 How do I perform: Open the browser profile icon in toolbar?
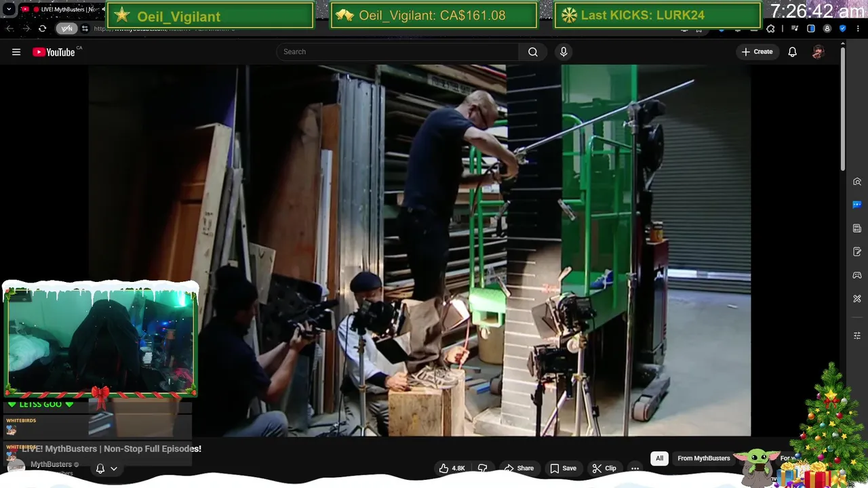point(827,28)
